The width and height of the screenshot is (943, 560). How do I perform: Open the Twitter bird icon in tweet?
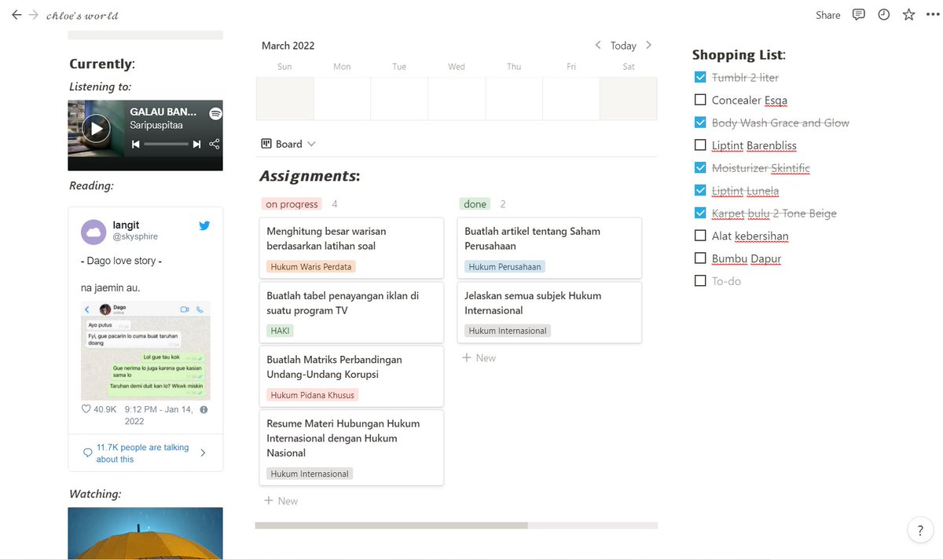coord(204,226)
